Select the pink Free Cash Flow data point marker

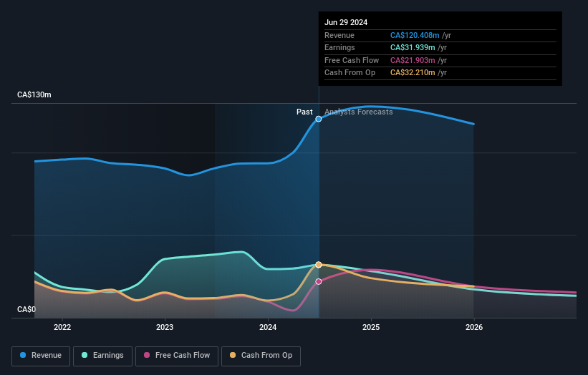[319, 282]
